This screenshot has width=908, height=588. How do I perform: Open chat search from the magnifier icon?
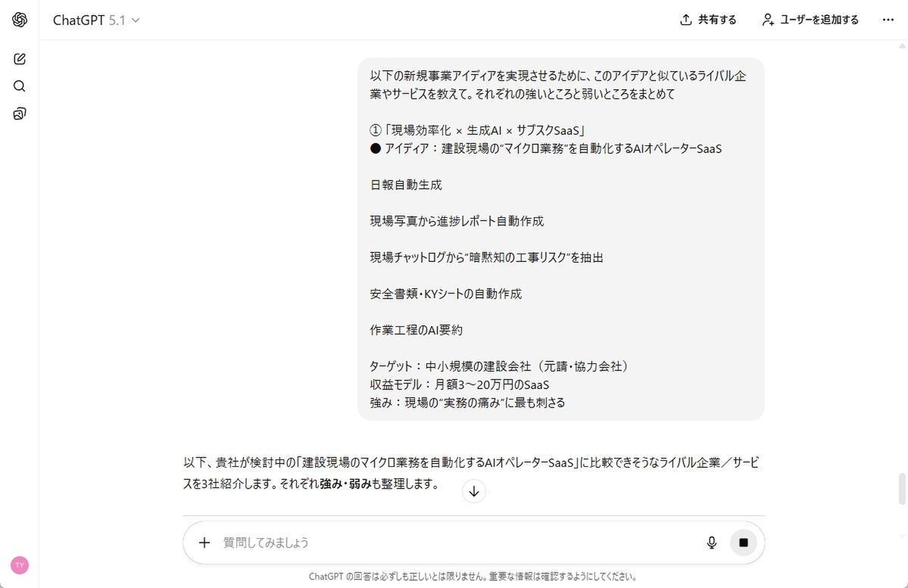click(x=20, y=86)
